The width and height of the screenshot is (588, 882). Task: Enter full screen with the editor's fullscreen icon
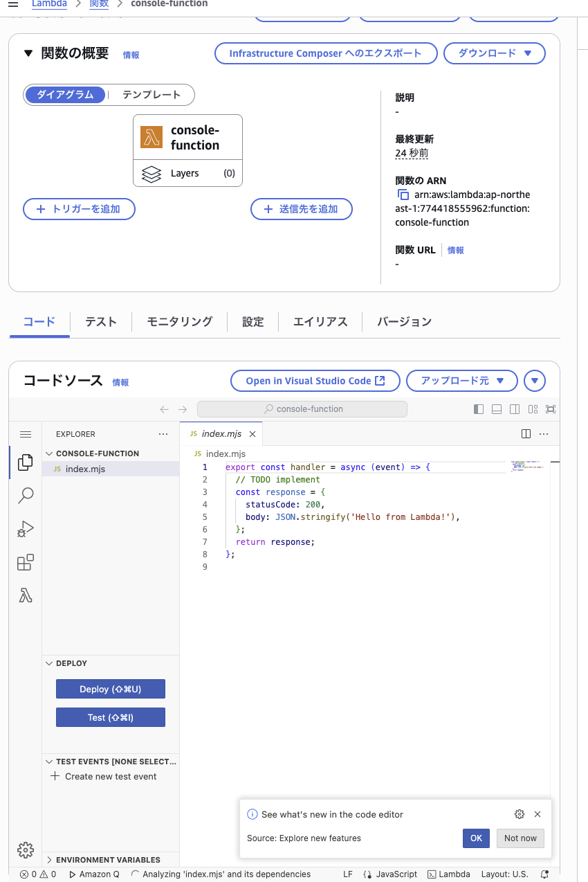551,409
